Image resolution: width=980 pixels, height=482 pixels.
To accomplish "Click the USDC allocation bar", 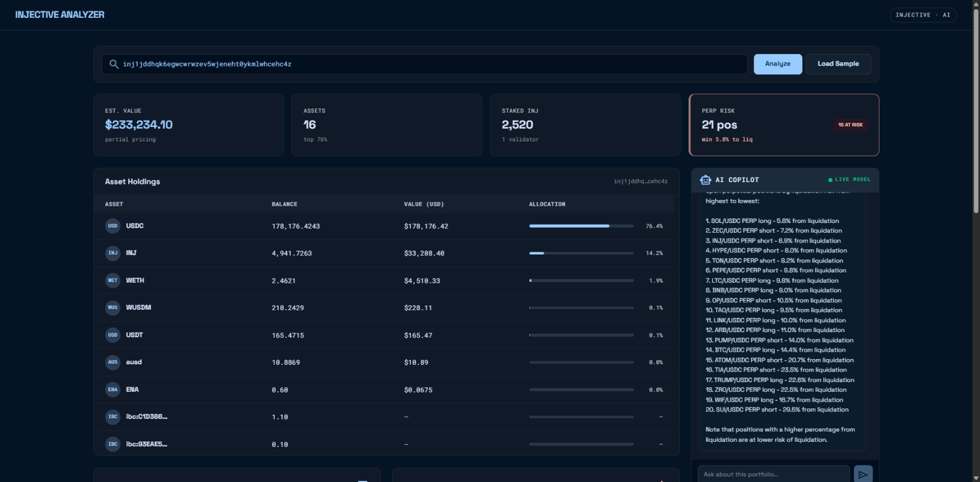I will point(581,226).
